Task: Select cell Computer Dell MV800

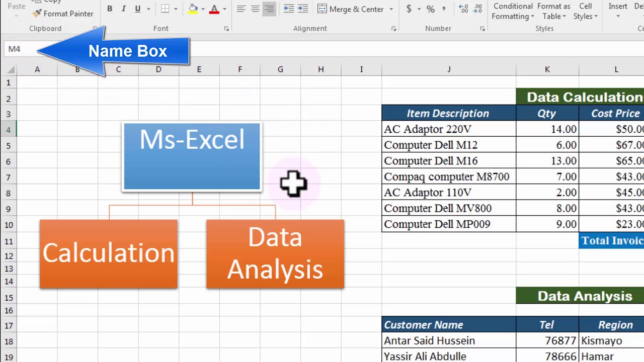Action: tap(449, 208)
